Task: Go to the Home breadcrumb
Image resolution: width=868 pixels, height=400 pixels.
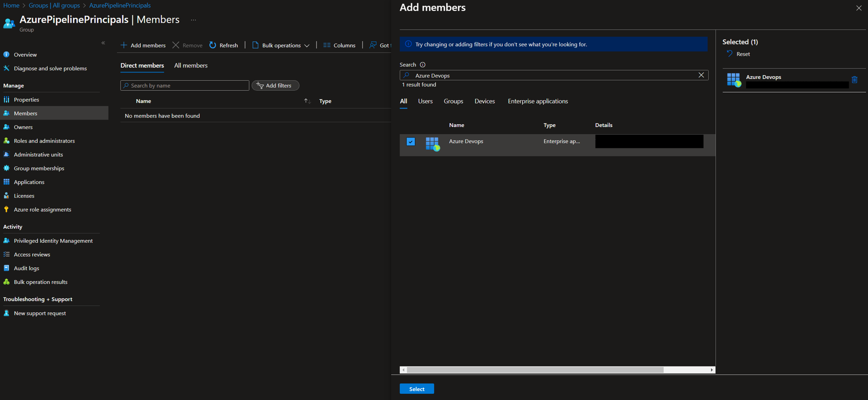Action: click(11, 5)
